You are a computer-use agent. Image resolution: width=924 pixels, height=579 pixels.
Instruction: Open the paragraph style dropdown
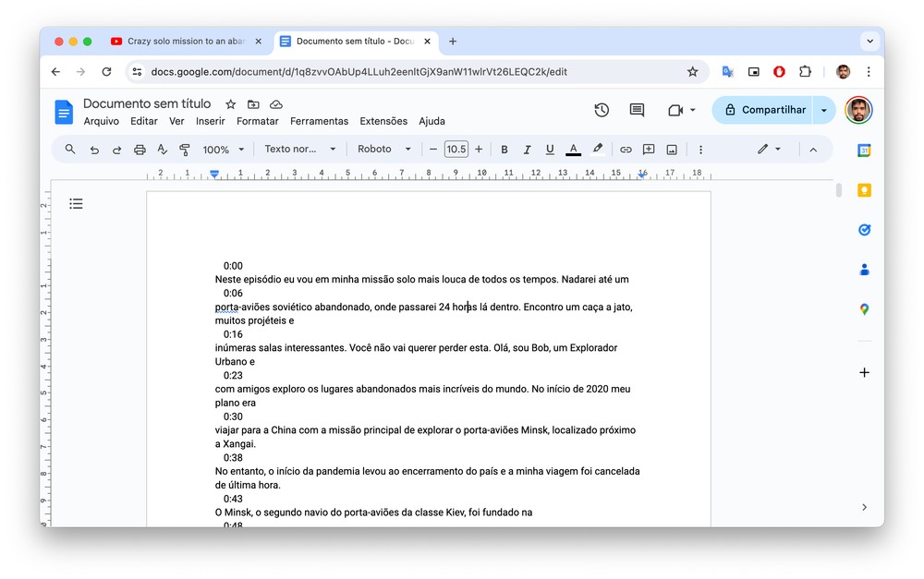pyautogui.click(x=299, y=150)
